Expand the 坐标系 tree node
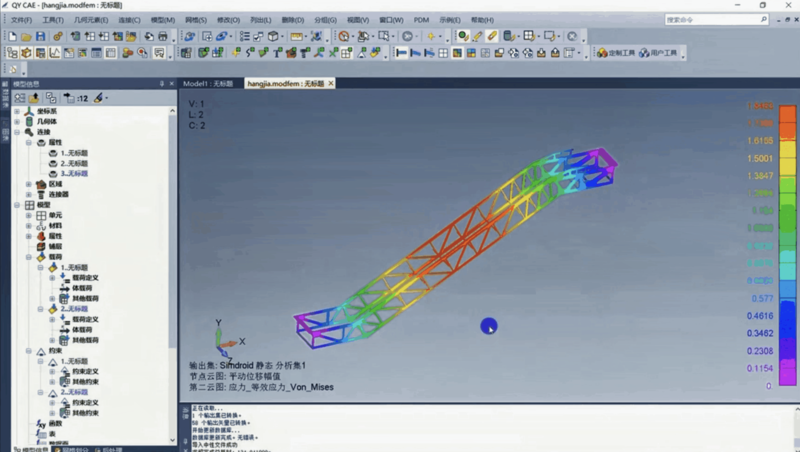The height and width of the screenshot is (452, 800). [16, 111]
